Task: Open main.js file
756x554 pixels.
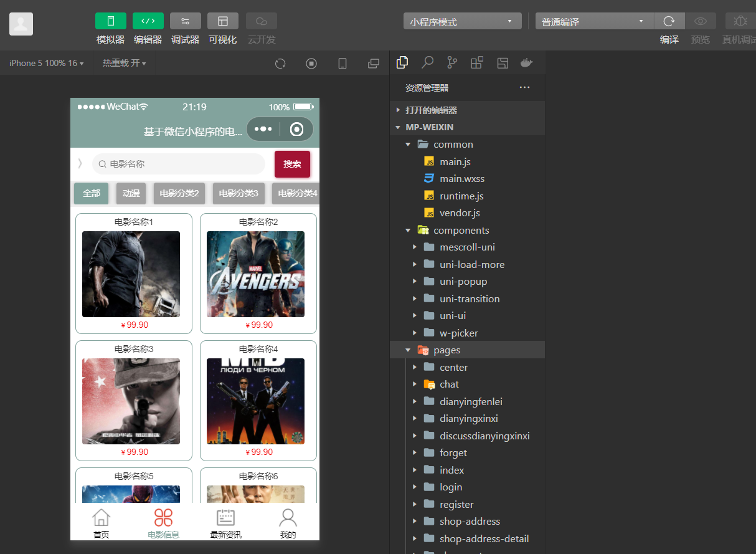Action: 468,161
